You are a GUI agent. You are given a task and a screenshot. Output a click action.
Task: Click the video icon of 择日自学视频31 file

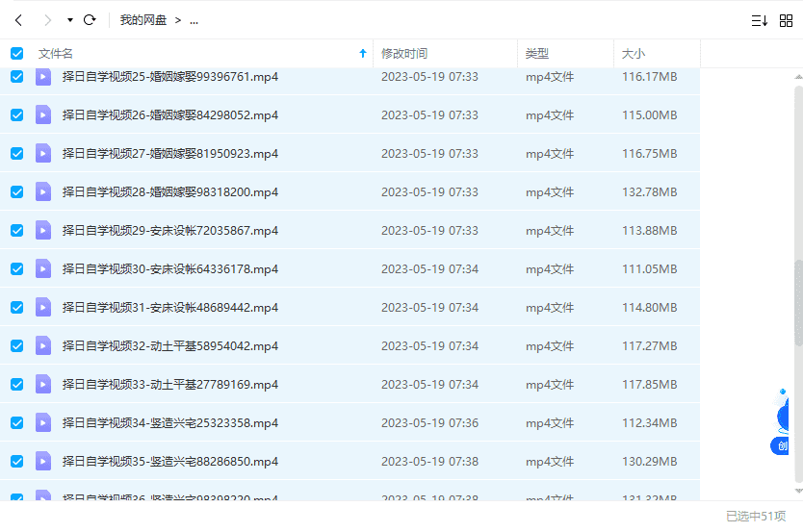pyautogui.click(x=43, y=307)
